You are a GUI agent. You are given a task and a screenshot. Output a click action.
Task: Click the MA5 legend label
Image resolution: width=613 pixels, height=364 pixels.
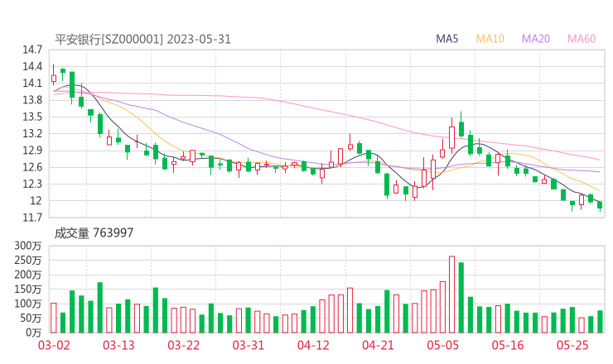[x=446, y=39]
